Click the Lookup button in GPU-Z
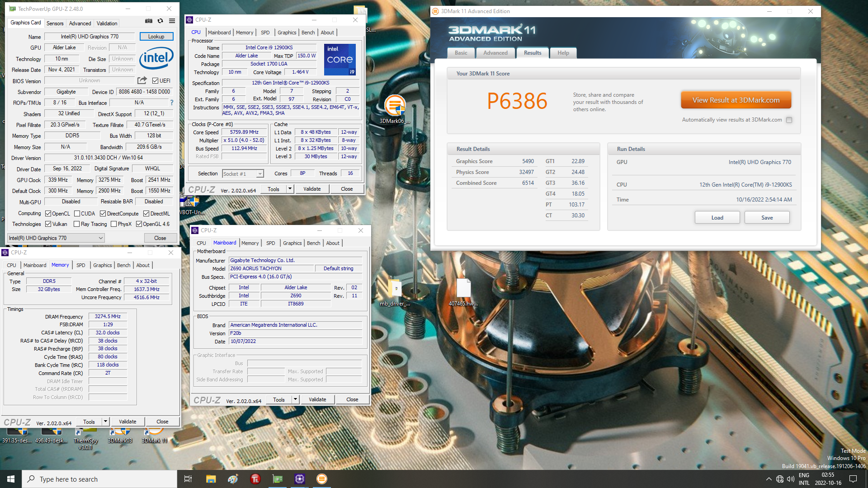 tap(156, 37)
